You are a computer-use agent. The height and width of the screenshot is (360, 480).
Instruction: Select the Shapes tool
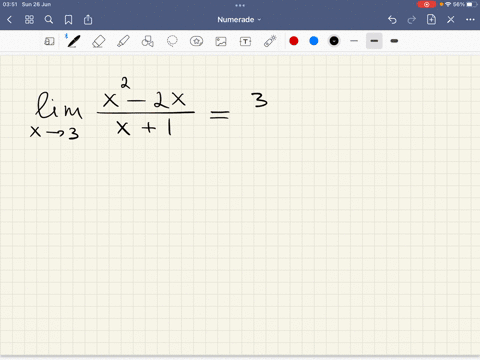(148, 41)
